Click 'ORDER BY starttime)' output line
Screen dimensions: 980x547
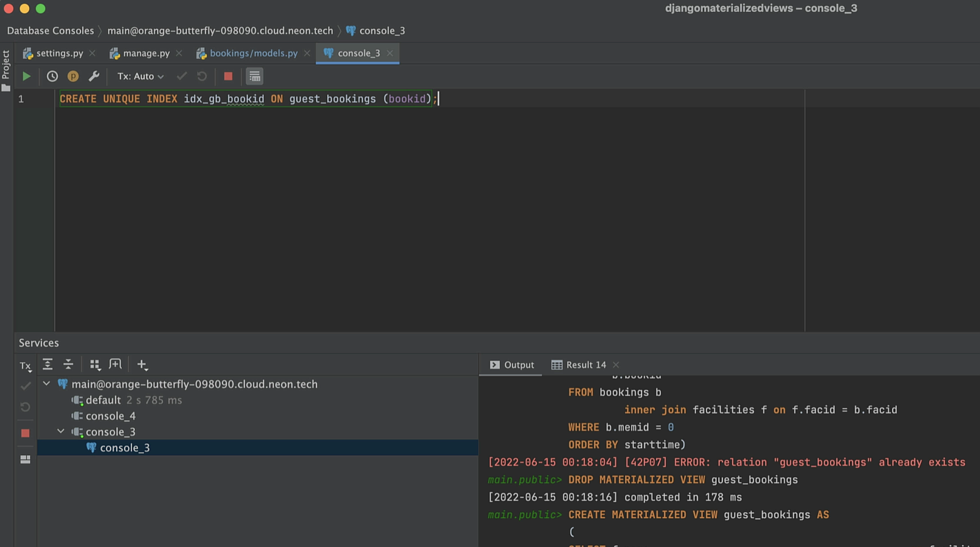click(x=627, y=445)
